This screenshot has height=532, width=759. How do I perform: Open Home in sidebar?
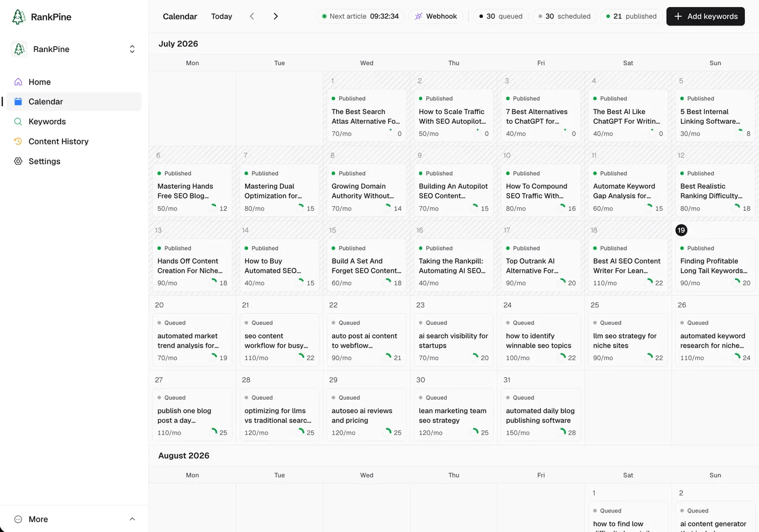coord(74,82)
